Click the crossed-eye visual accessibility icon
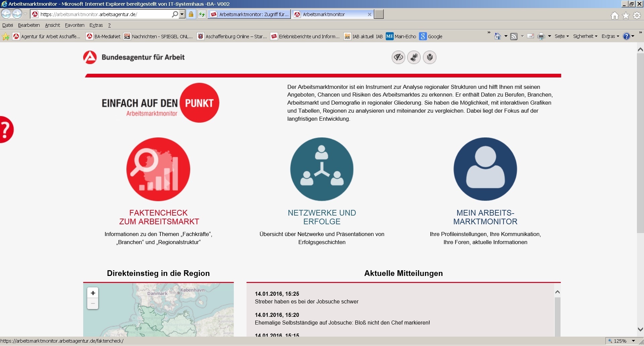Screen dimensions: 644x346 click(398, 57)
